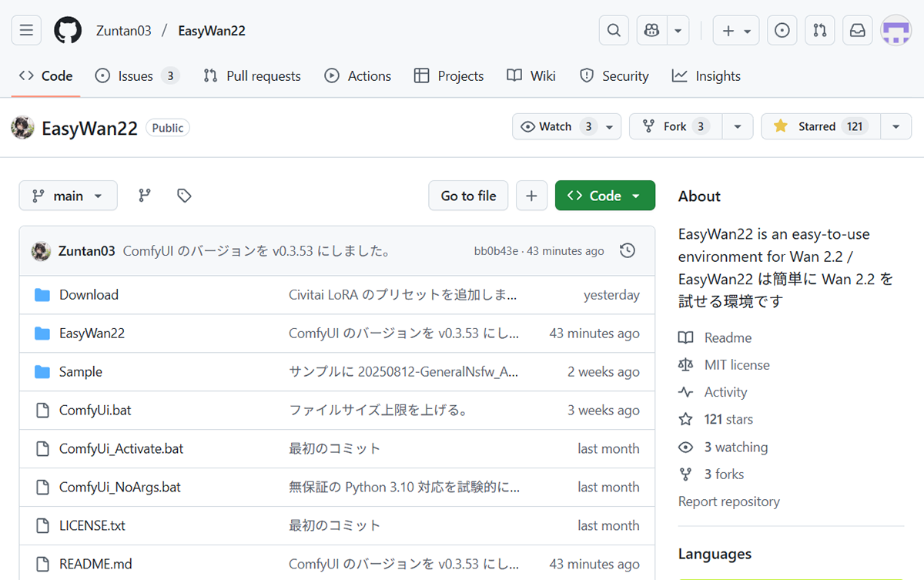924x580 pixels.
Task: Open GitHub Copilot chat icon
Action: (652, 30)
